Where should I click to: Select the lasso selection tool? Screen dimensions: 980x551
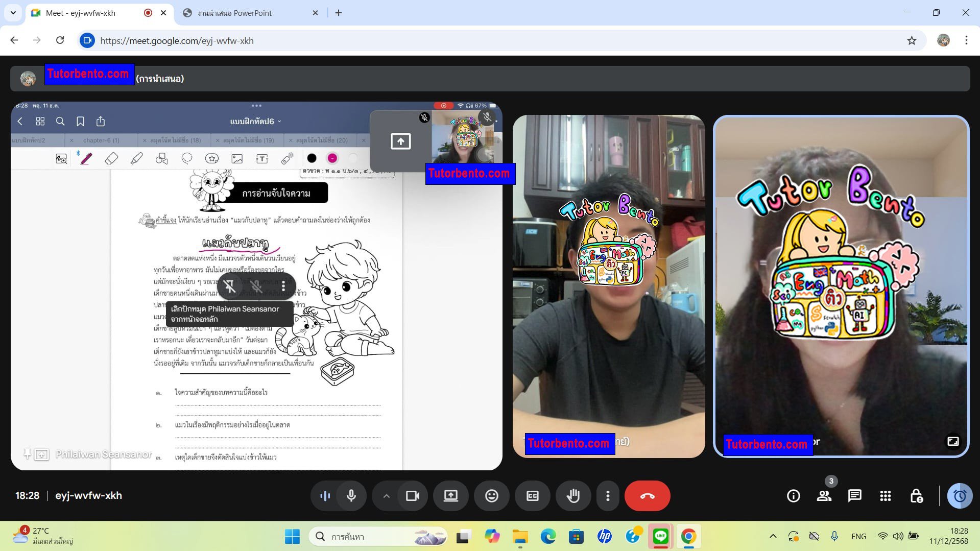point(187,158)
